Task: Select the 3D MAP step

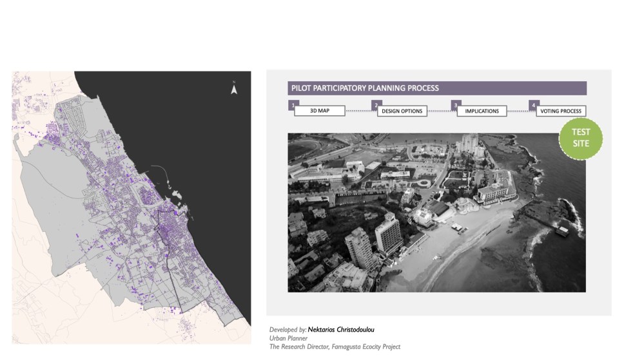Action: [320, 111]
